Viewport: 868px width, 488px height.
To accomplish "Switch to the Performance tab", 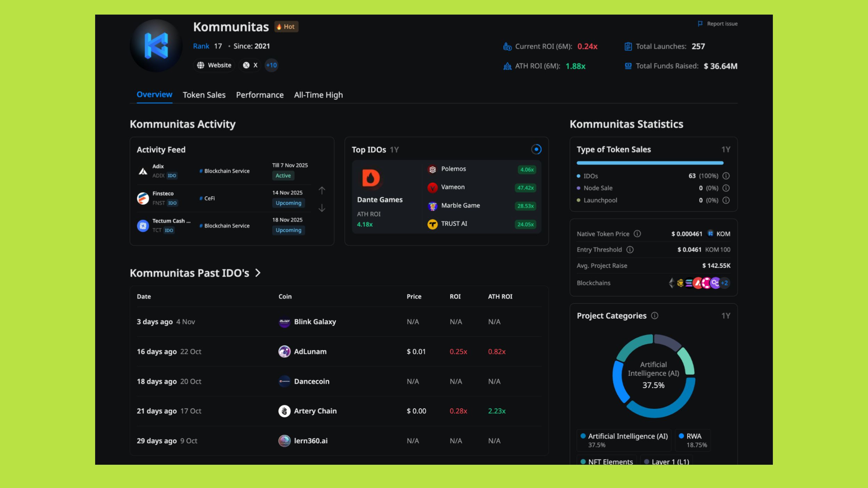I will 260,95.
